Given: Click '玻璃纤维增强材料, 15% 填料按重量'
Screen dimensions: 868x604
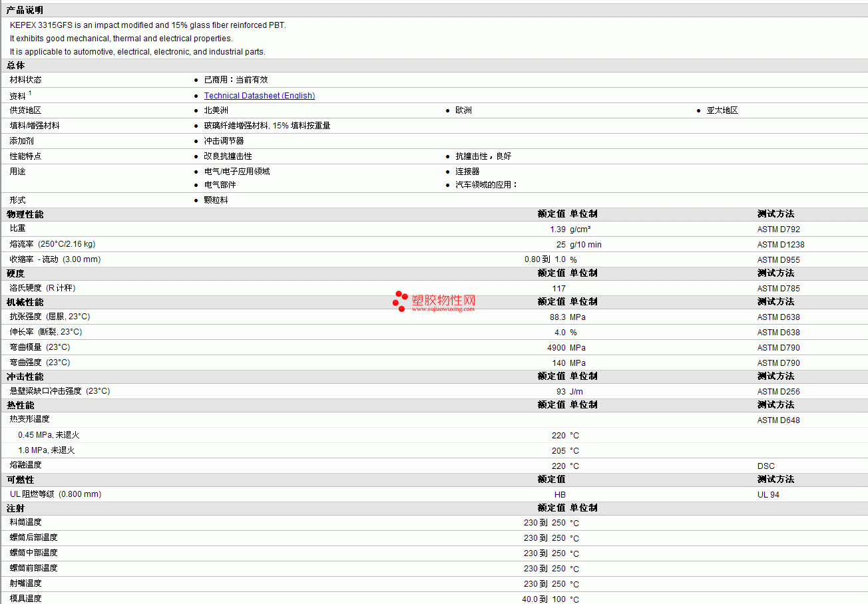Looking at the screenshot, I should 267,126.
